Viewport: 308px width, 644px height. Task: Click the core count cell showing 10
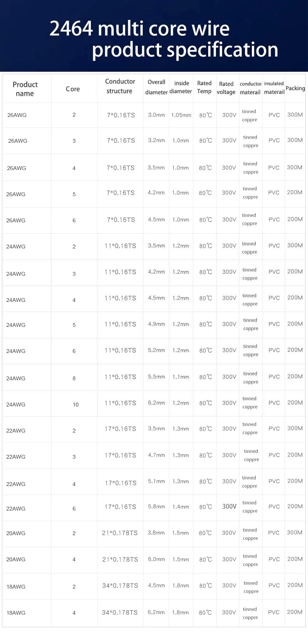click(x=76, y=404)
